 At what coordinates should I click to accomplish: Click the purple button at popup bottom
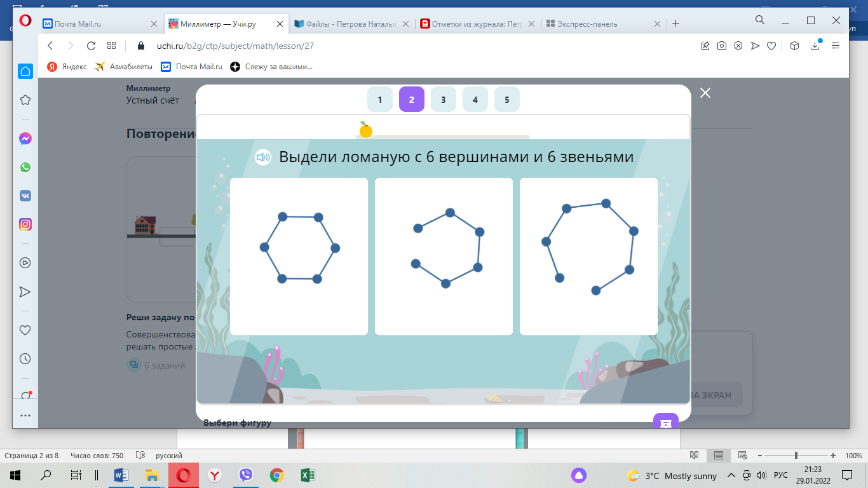tap(666, 421)
